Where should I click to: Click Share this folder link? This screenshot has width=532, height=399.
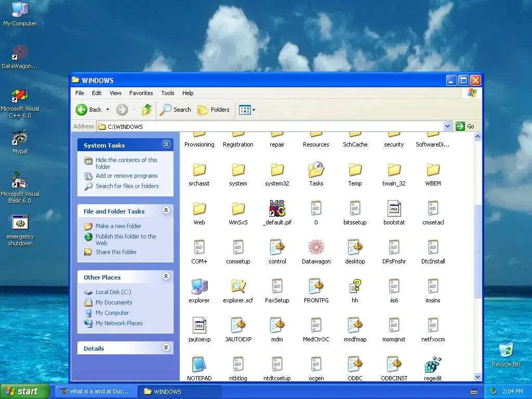116,252
